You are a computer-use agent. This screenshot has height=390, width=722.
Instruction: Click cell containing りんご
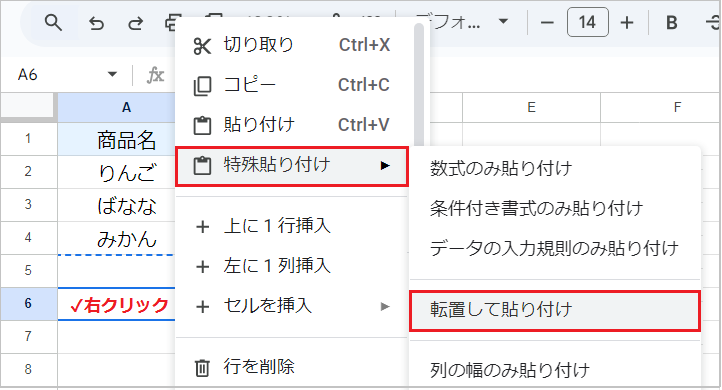[x=116, y=172]
